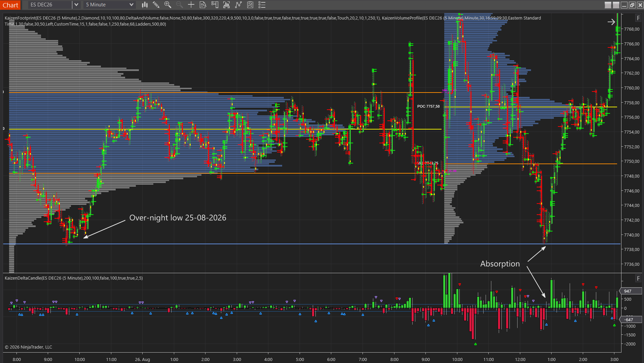Open the chart properties sheet icon
Viewport: 644px width, 363px height.
pos(250,5)
